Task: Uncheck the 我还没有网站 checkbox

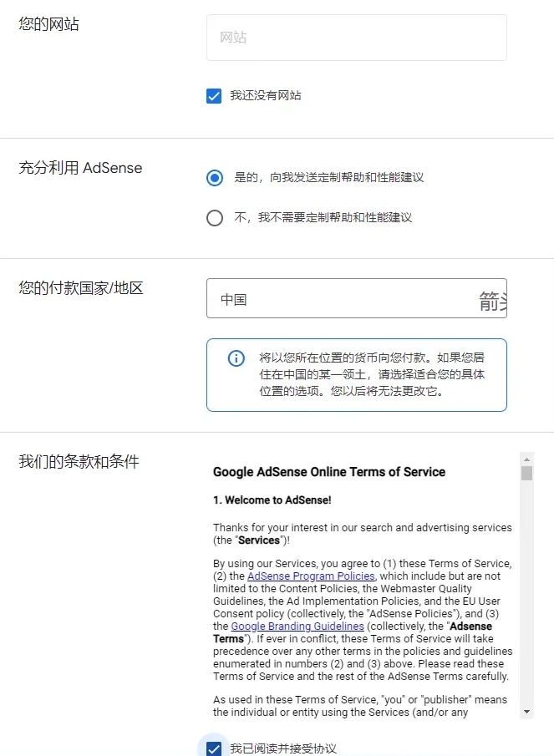Action: pyautogui.click(x=214, y=96)
